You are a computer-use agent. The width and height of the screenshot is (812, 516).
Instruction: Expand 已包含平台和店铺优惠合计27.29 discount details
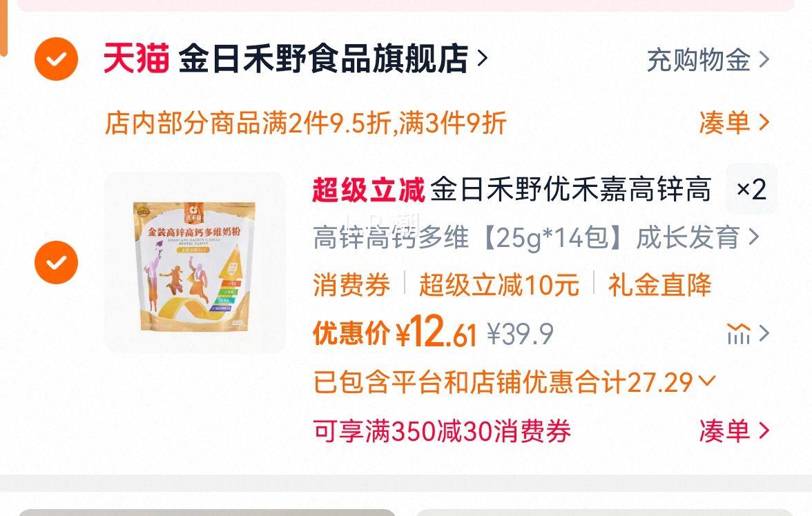coord(515,382)
